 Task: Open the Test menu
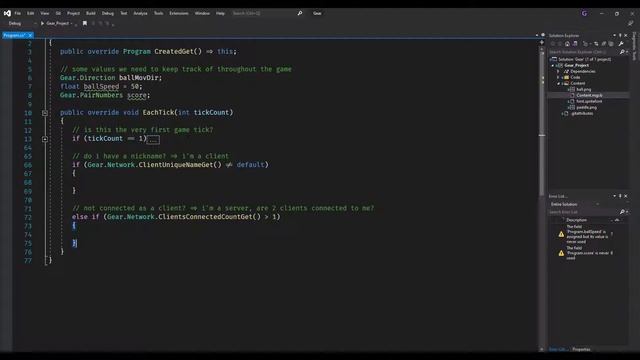click(x=124, y=13)
